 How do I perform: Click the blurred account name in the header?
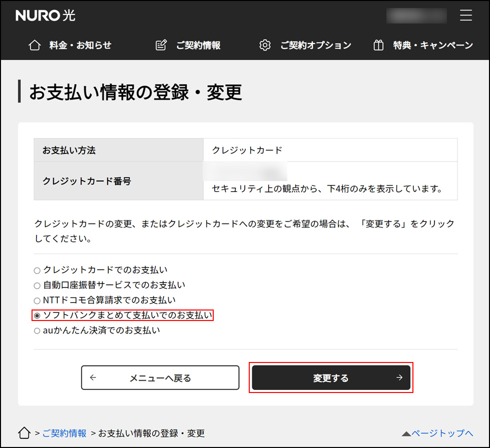(416, 15)
